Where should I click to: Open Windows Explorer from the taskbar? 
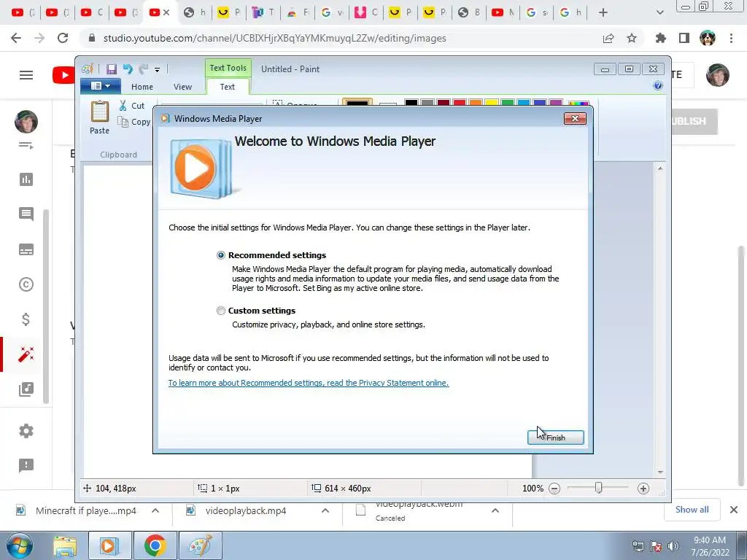click(65, 546)
